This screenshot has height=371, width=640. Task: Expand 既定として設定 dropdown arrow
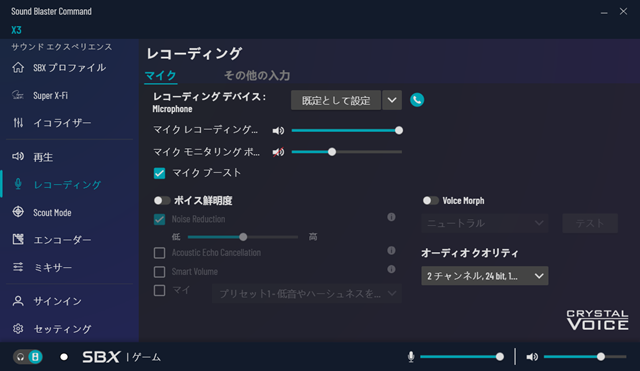pos(392,100)
